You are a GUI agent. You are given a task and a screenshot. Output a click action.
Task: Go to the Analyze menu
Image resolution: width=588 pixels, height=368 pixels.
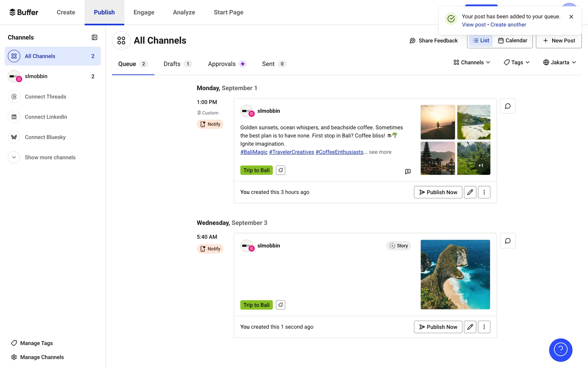click(x=184, y=12)
